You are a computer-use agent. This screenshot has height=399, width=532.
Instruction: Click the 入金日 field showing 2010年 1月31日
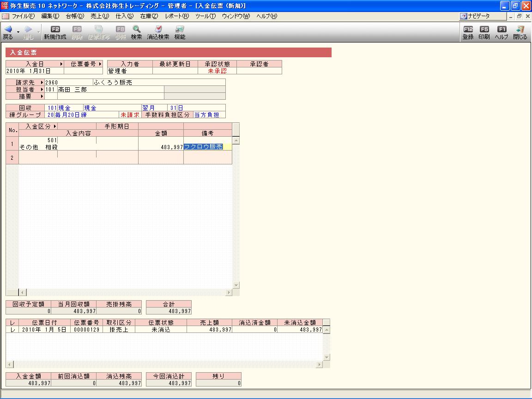coord(35,71)
